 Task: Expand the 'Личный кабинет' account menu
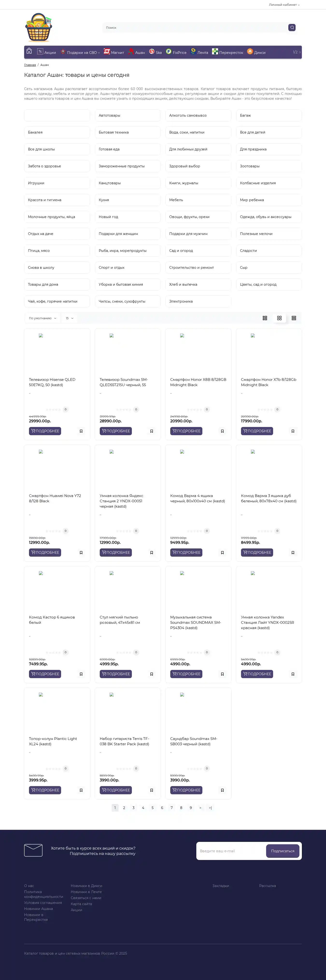tap(284, 5)
